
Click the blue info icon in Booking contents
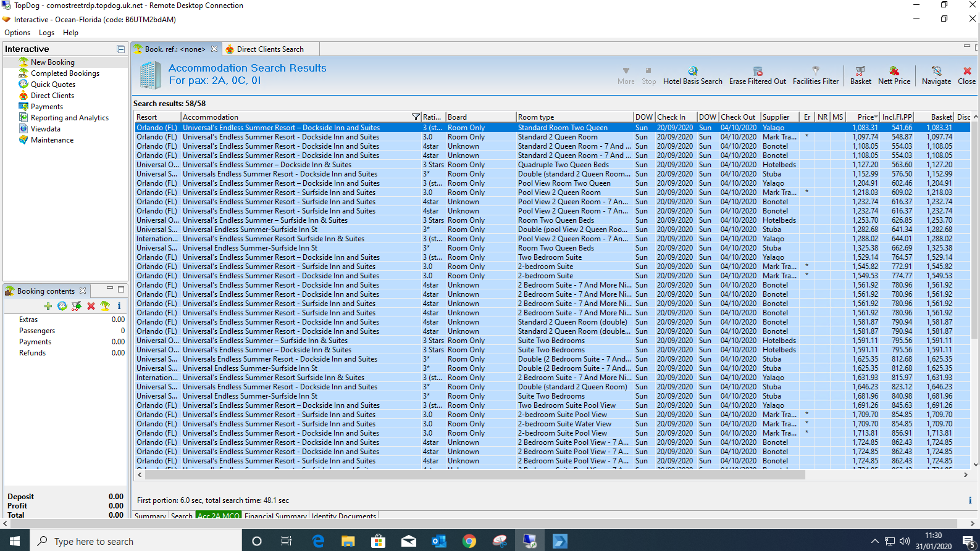[119, 306]
